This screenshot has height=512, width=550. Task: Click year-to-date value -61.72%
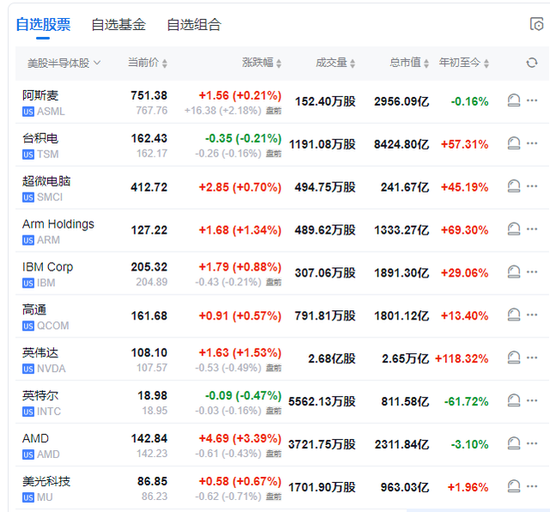point(466,401)
